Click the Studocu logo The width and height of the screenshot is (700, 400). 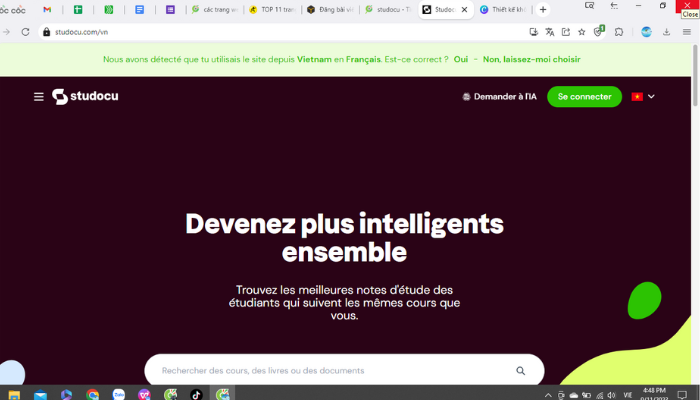click(x=85, y=96)
